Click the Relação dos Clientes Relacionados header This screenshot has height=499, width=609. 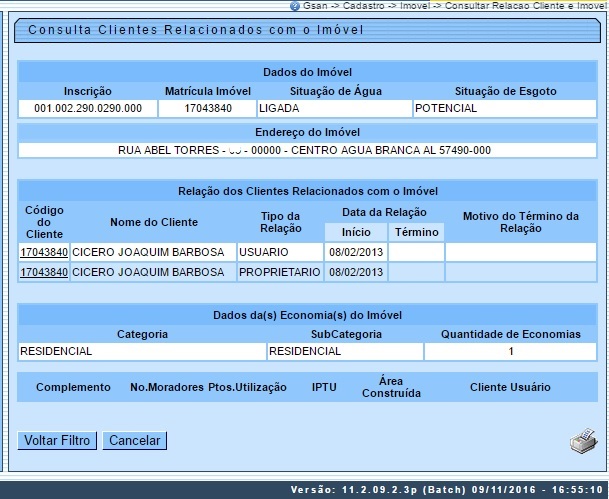307,191
